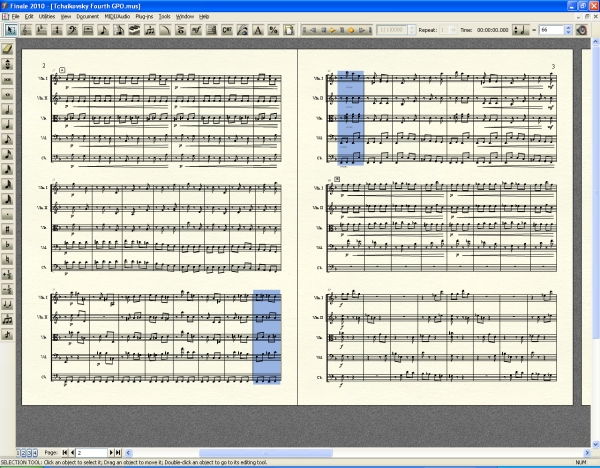Click the Record button in playback controls

coord(351,30)
